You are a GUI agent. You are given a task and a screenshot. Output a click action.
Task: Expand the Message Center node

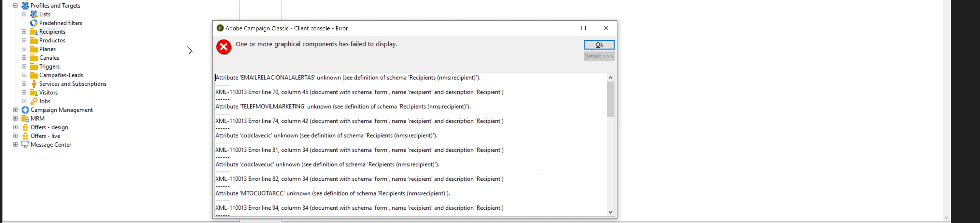(16, 145)
